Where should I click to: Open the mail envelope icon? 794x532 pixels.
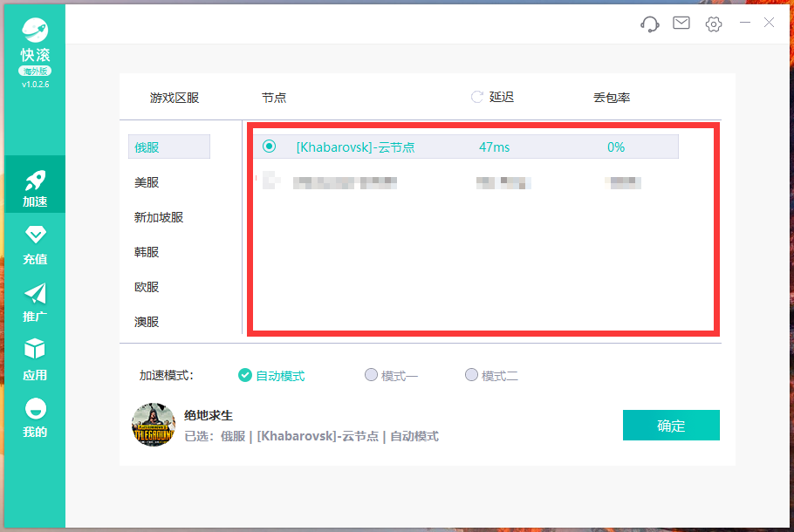pyautogui.click(x=681, y=23)
